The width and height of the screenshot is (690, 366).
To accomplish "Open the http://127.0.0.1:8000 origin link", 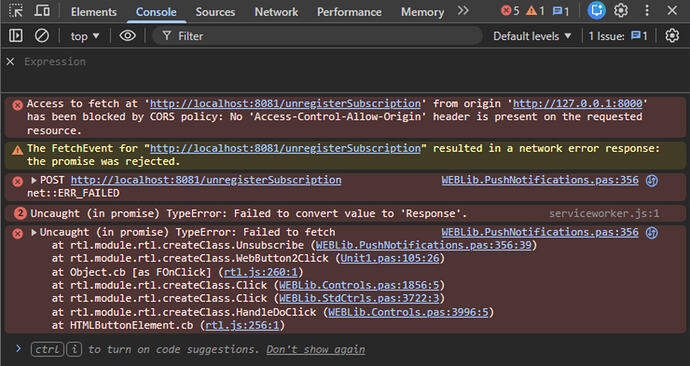I will pyautogui.click(x=578, y=104).
